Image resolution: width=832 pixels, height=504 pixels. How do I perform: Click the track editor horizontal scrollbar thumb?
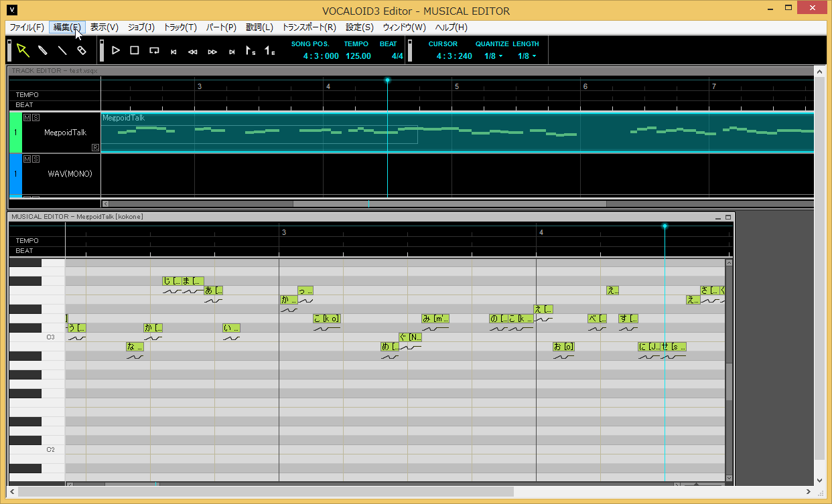coord(449,203)
